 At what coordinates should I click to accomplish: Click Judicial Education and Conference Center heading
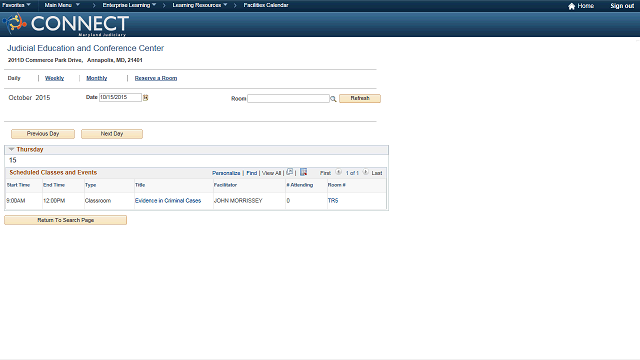85,48
